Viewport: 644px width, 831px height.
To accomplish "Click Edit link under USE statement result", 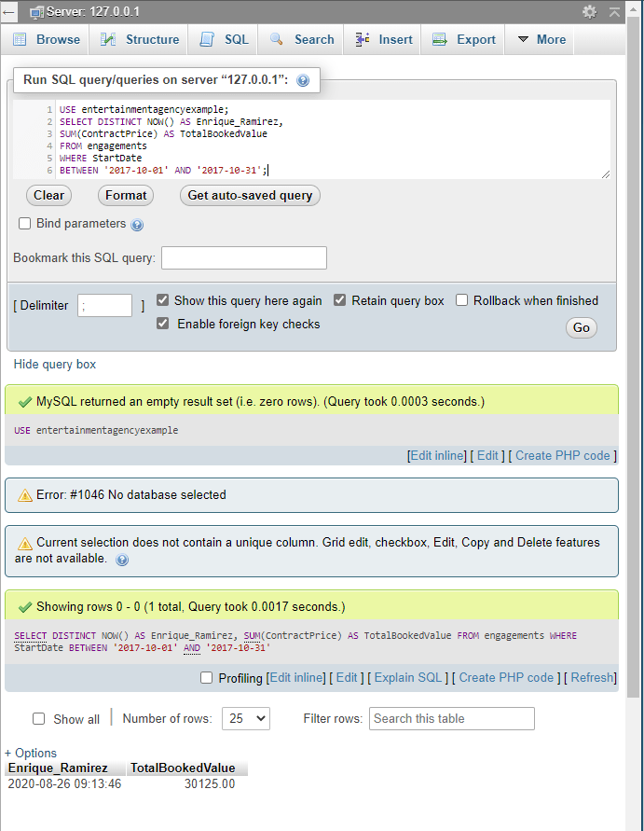I will 487,456.
